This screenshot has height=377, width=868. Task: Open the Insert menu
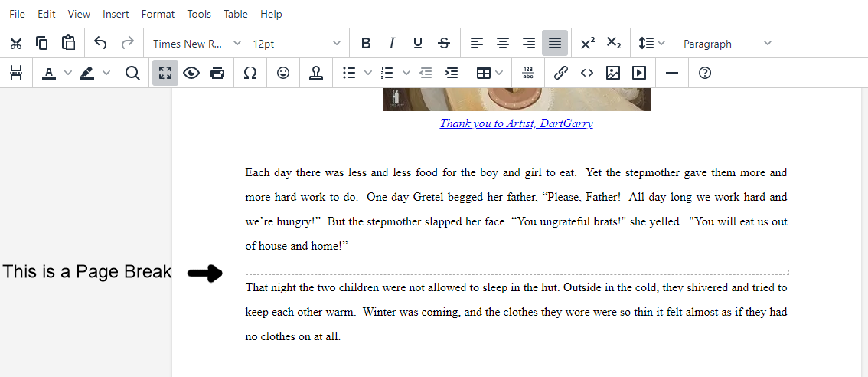(x=116, y=14)
